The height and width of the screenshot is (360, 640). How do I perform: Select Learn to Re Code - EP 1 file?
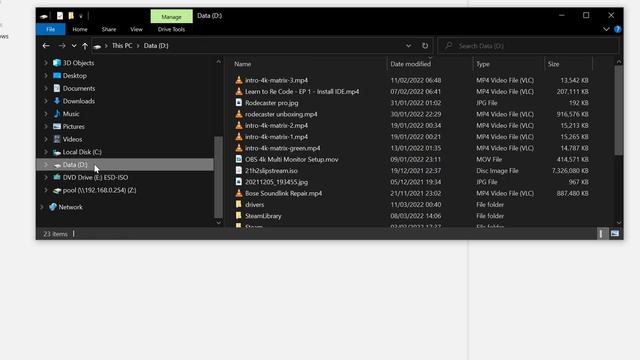(302, 91)
